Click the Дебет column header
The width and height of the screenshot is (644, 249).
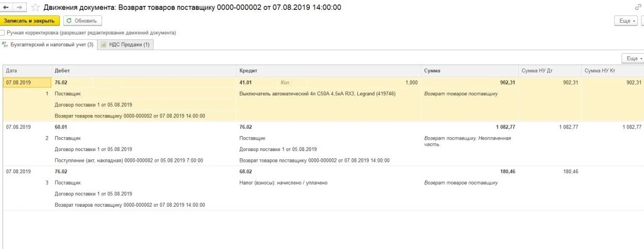pyautogui.click(x=62, y=71)
